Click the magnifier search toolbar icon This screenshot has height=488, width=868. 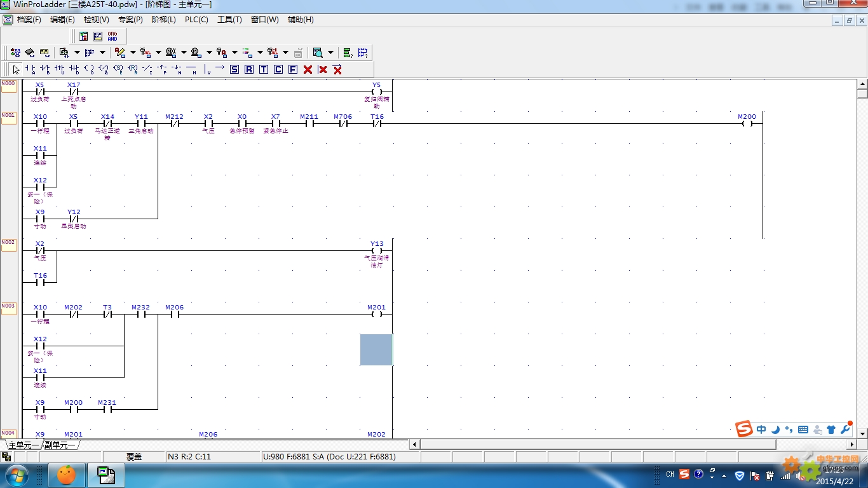(x=318, y=52)
